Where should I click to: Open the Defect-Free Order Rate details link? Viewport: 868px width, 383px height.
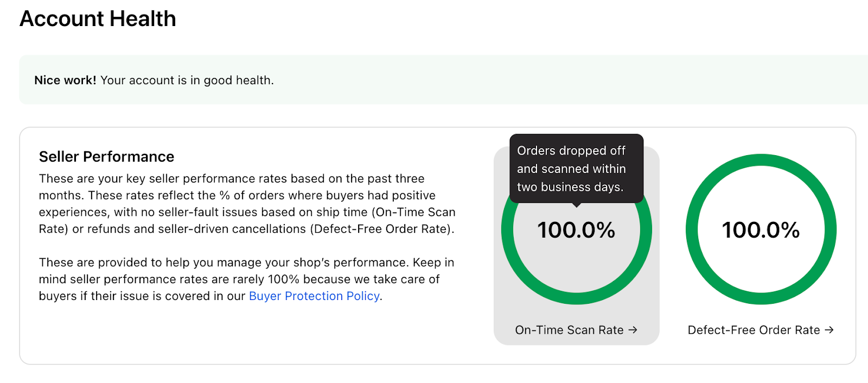(x=754, y=330)
